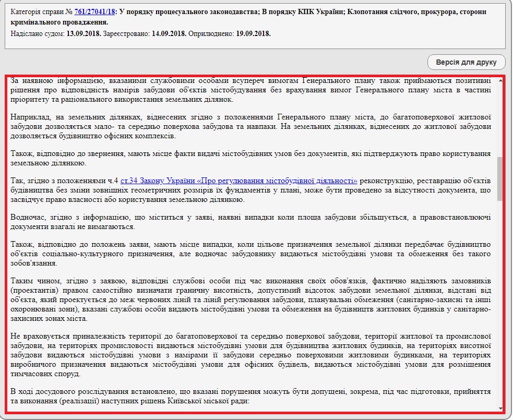This screenshot has width=513, height=420.
Task: Click the 'Оприлюднено' date 19.09.2018
Action: 254,33
